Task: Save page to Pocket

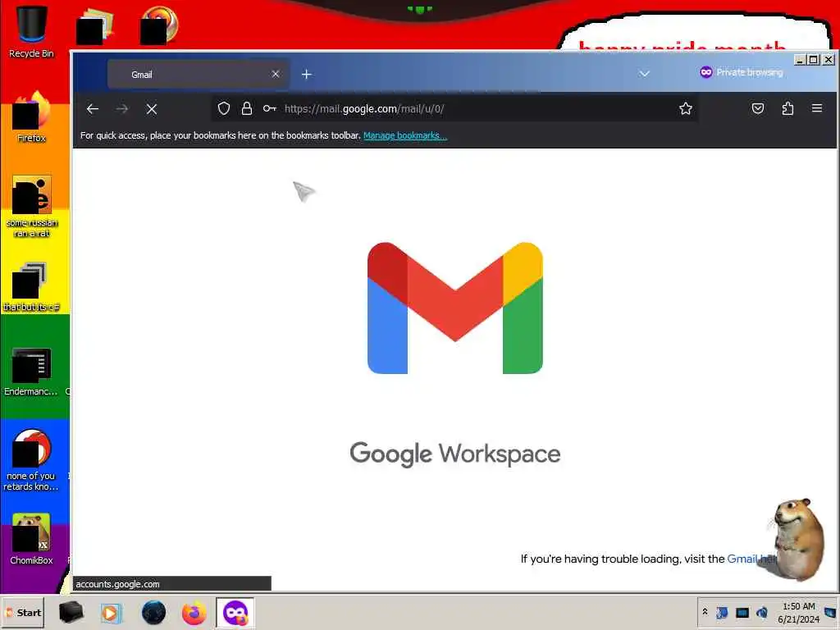Action: point(757,109)
